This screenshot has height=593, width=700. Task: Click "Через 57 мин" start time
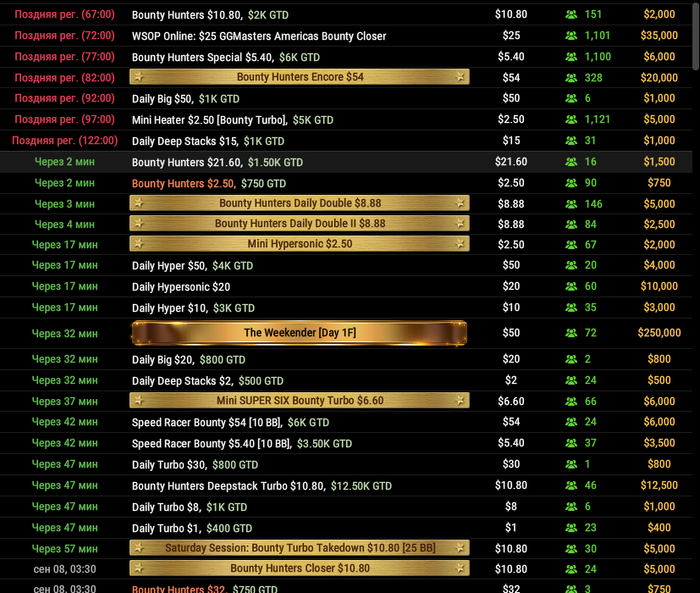pos(65,548)
